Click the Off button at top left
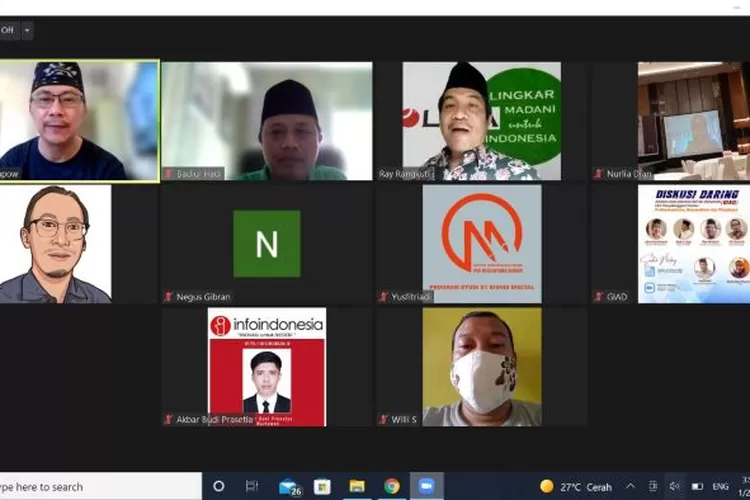 7,30
